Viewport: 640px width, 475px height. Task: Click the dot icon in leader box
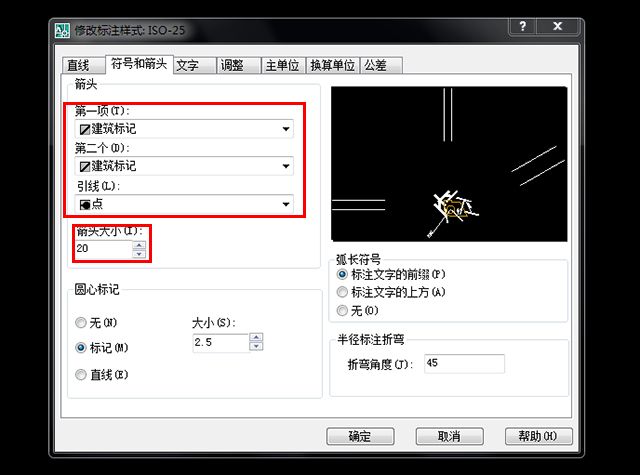[85, 204]
